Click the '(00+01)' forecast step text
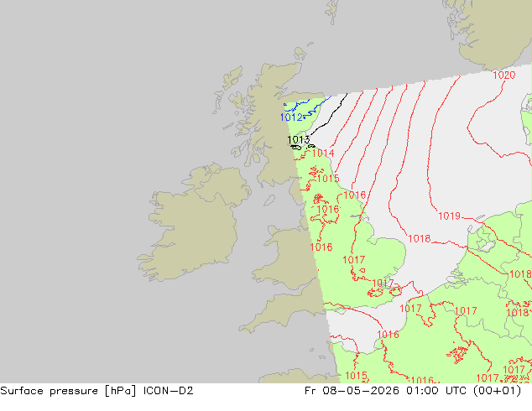The image size is (532, 411). tap(498, 391)
